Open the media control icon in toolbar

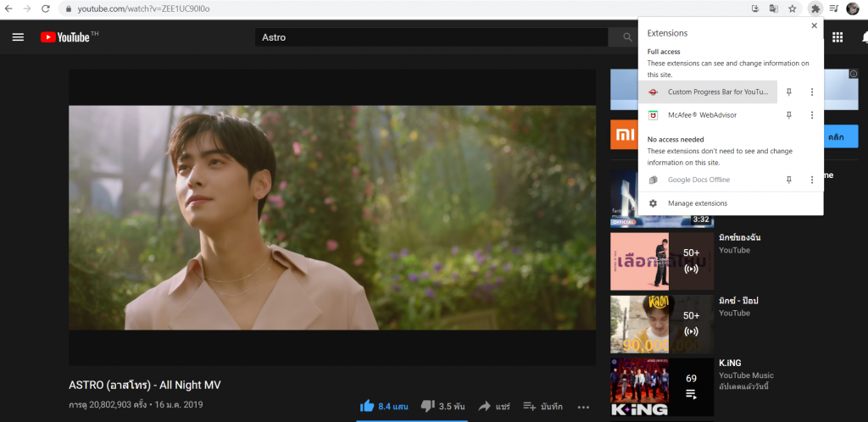[834, 8]
